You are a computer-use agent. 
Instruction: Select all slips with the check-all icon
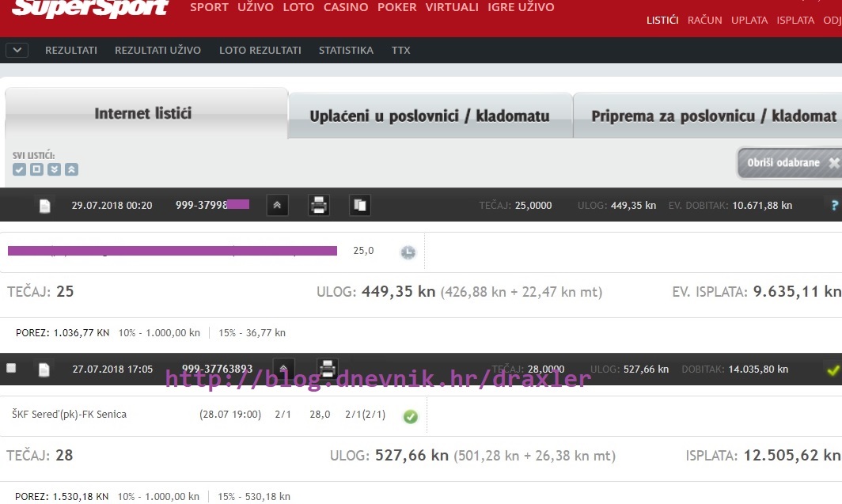[x=20, y=169]
